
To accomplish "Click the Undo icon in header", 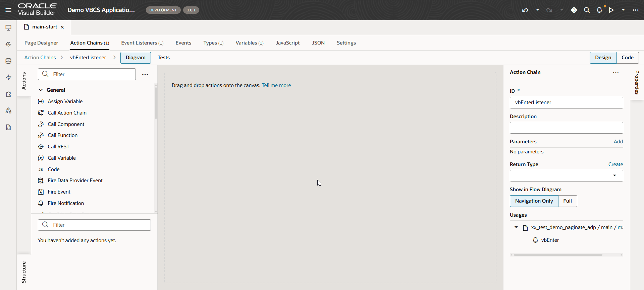I will pos(525,10).
